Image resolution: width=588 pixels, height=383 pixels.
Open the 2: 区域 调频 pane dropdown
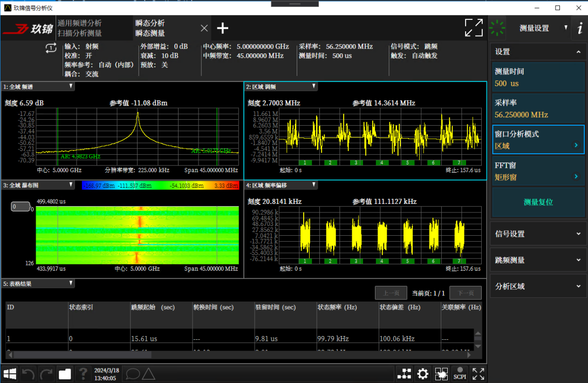pyautogui.click(x=314, y=86)
